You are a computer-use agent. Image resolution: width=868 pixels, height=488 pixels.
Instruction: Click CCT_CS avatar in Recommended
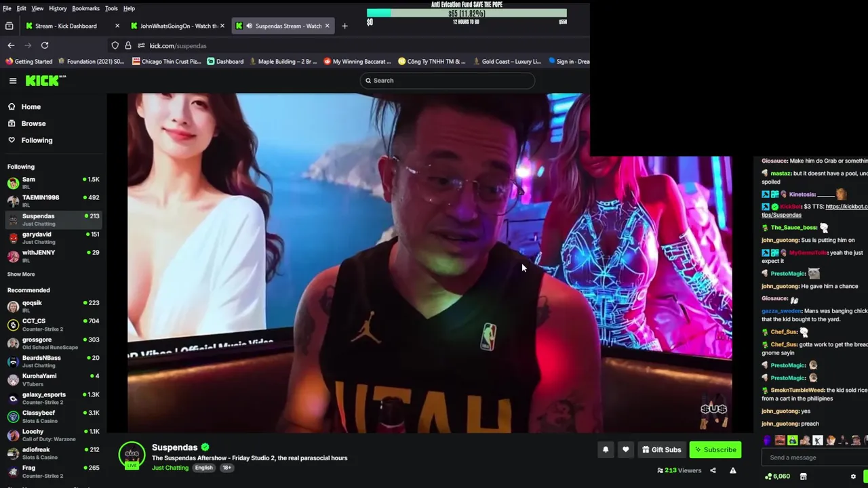13,325
